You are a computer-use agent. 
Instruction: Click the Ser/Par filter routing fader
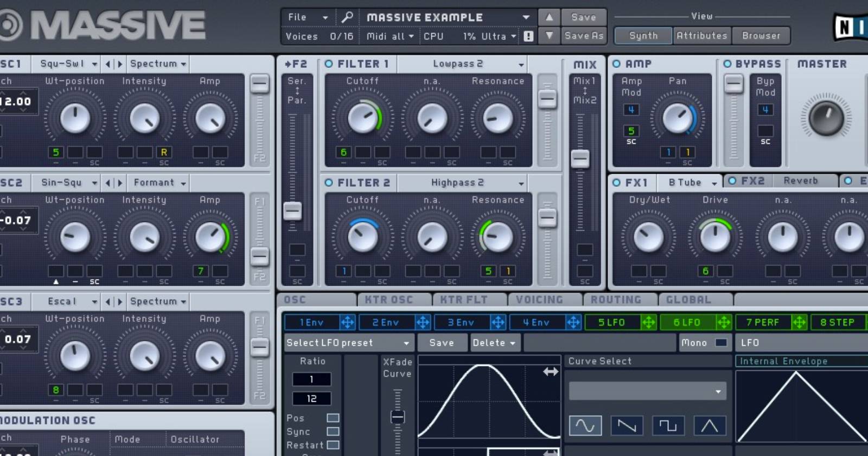(x=292, y=211)
